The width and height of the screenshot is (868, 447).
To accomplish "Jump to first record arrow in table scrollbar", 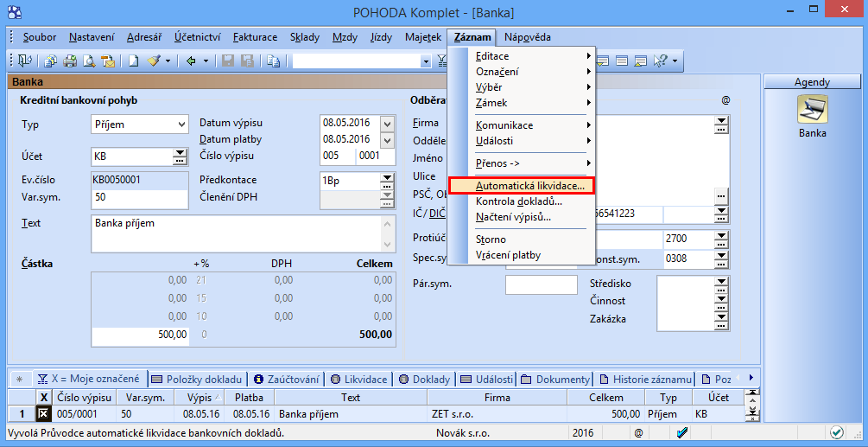I will pyautogui.click(x=751, y=394).
